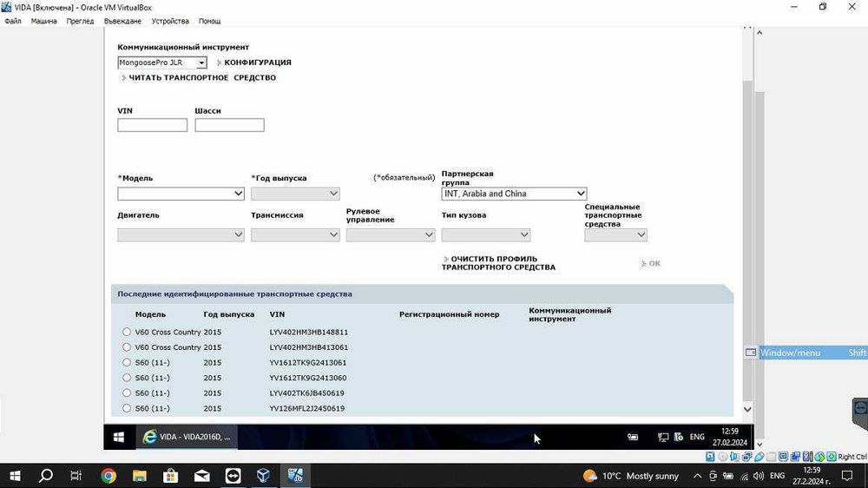This screenshot has width=868, height=488.
Task: Click ЧИТАТЬ ТРАНСПОРТНОЕ СРЕДСТВО link
Action: (202, 78)
